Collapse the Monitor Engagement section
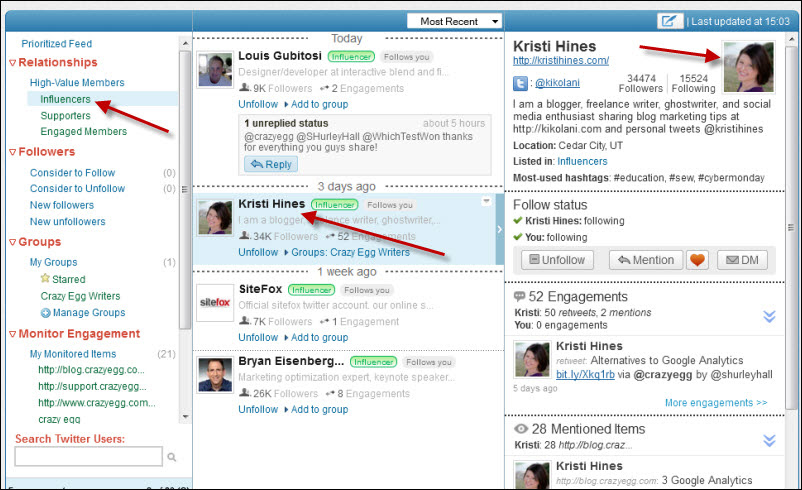Screen dimensions: 802x490 pyautogui.click(x=13, y=334)
